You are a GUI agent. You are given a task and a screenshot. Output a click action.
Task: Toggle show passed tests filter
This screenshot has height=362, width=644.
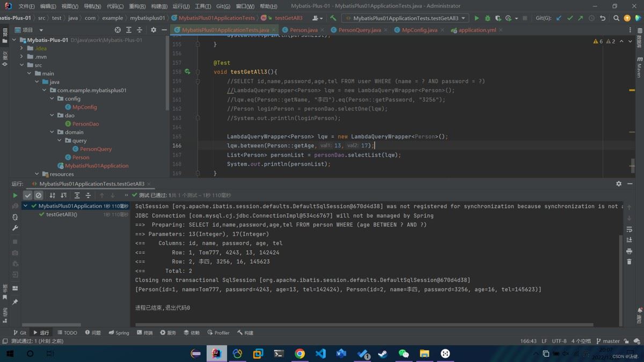28,195
